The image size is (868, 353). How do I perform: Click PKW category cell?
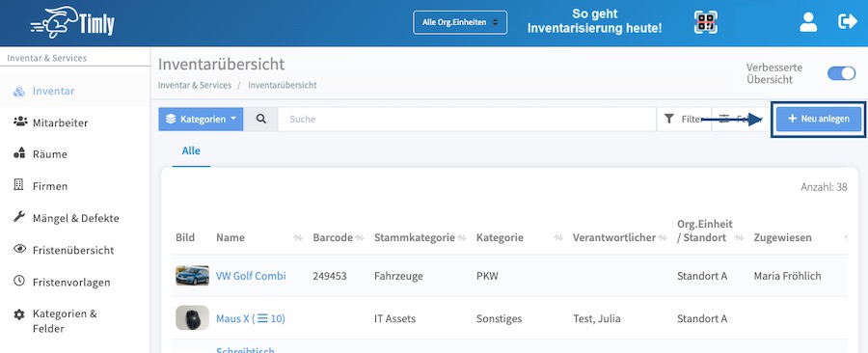click(487, 276)
